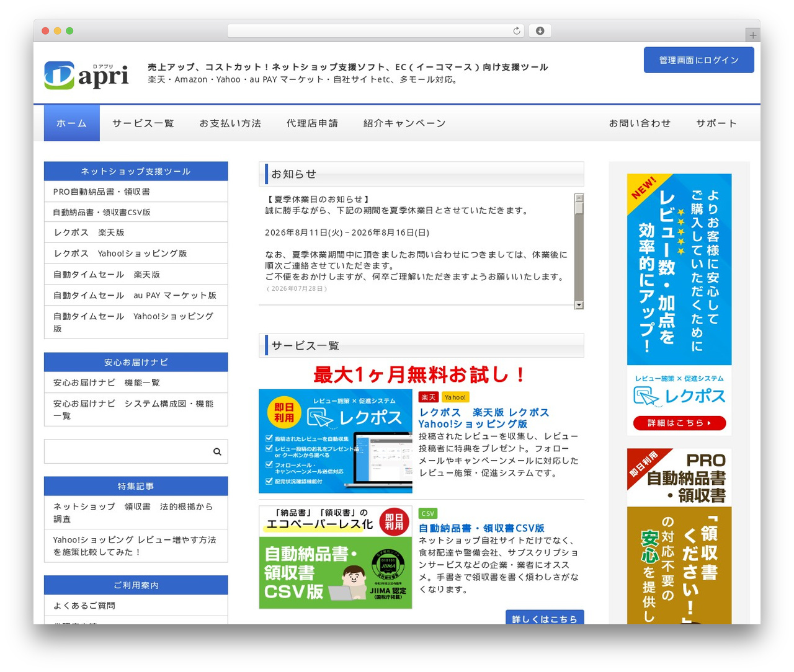Click the scroll down arrow in news box
The height and width of the screenshot is (672, 794).
[579, 305]
